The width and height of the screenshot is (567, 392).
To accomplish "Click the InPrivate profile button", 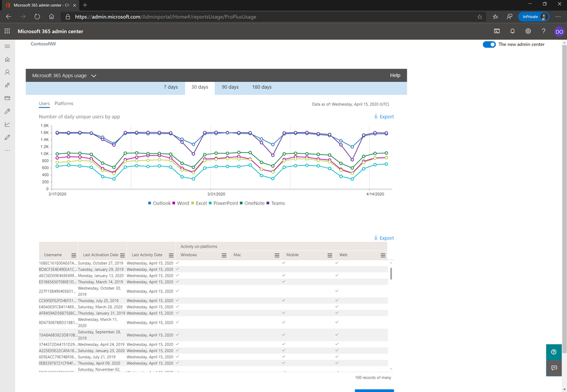I will pos(533,16).
